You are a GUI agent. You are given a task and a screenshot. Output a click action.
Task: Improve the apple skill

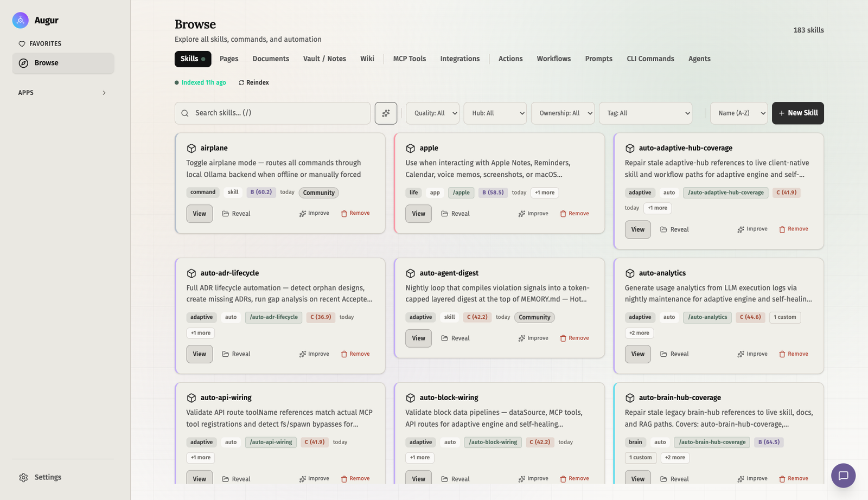533,214
